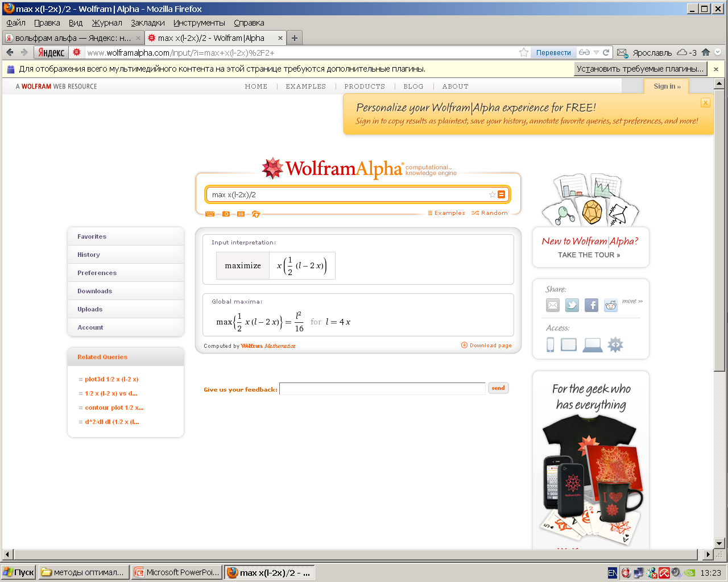Click the Yandex bug icon in toolbar

click(77, 52)
